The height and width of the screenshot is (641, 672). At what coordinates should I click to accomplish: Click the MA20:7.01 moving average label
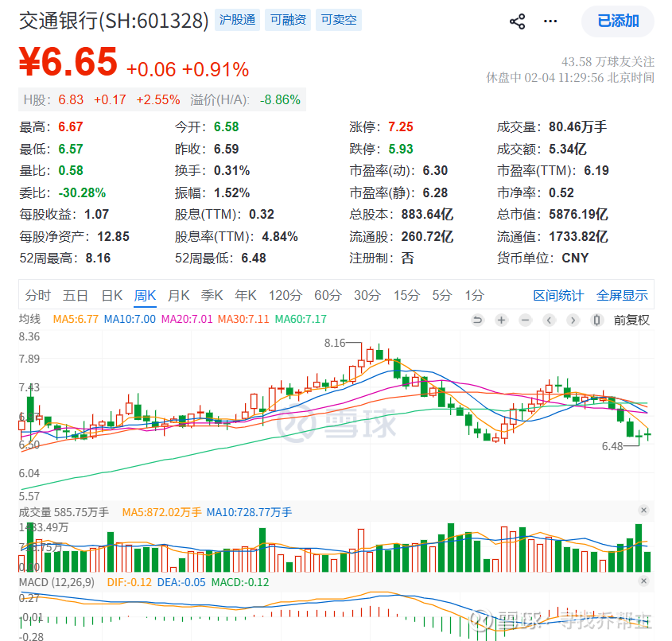coord(187,319)
